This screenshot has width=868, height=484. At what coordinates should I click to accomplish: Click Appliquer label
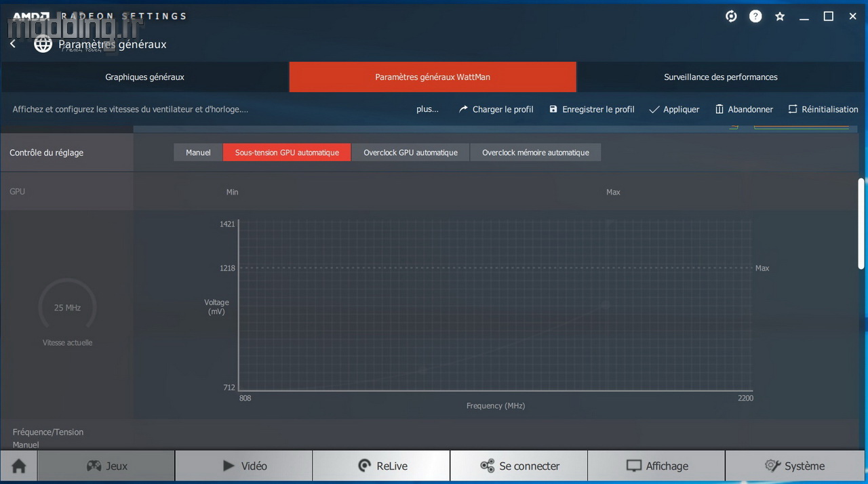682,109
